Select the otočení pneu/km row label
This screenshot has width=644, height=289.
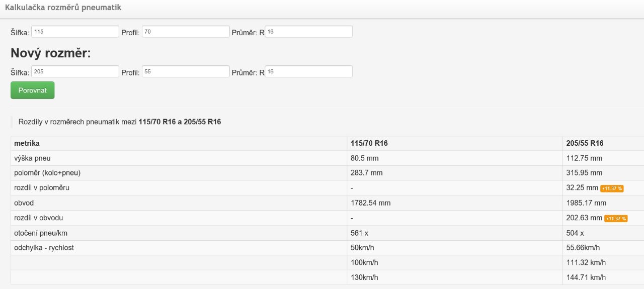pyautogui.click(x=39, y=233)
